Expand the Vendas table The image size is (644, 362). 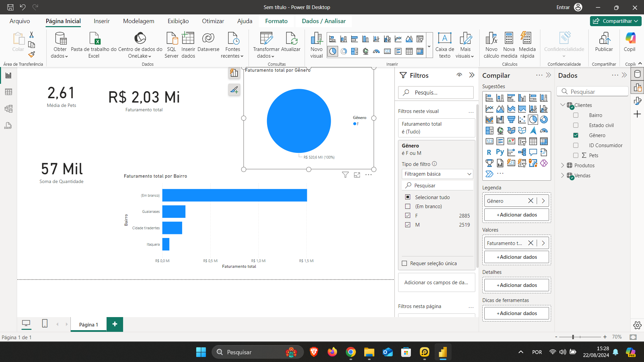tap(562, 175)
